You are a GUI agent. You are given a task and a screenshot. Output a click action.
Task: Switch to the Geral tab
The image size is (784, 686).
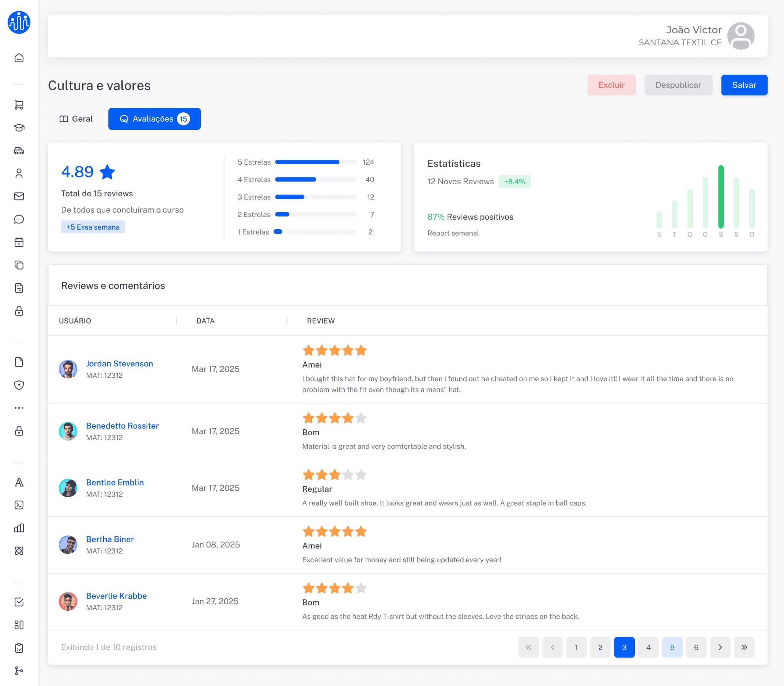point(76,119)
